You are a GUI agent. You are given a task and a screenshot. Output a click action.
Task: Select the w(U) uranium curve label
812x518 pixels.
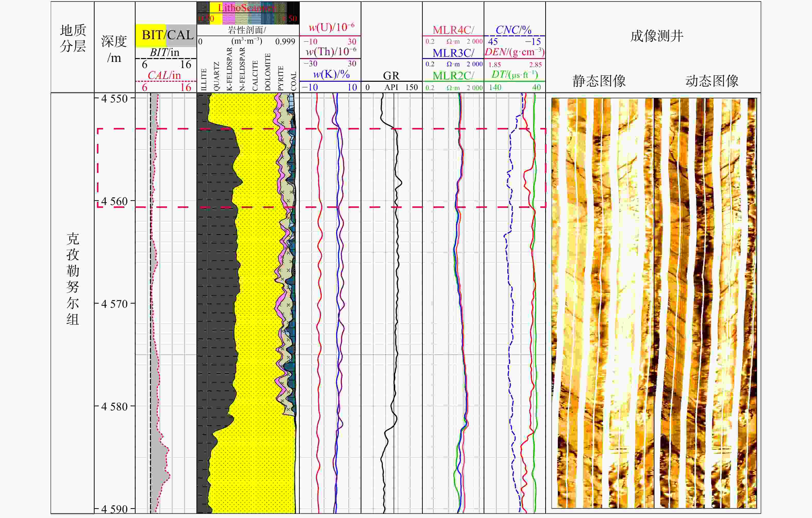click(331, 27)
